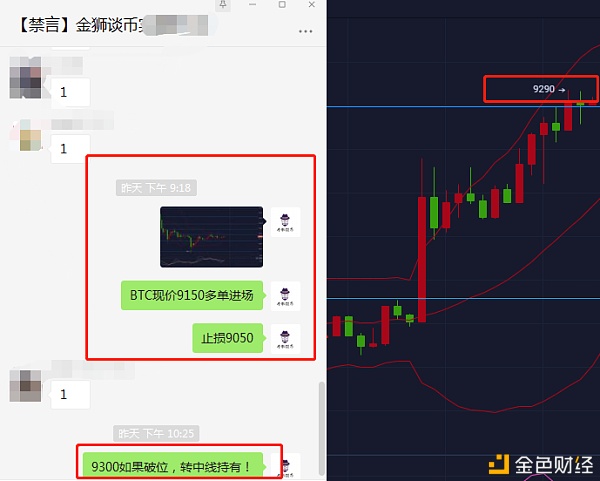Click the lower blue horizontal support line
The width and height of the screenshot is (600, 481).
pos(463,298)
